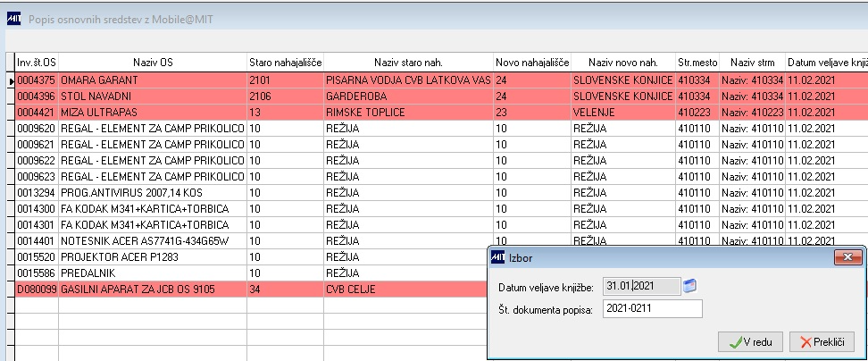Select cell NOTESNIK ACER AS7741G-434G65W

tap(153, 241)
